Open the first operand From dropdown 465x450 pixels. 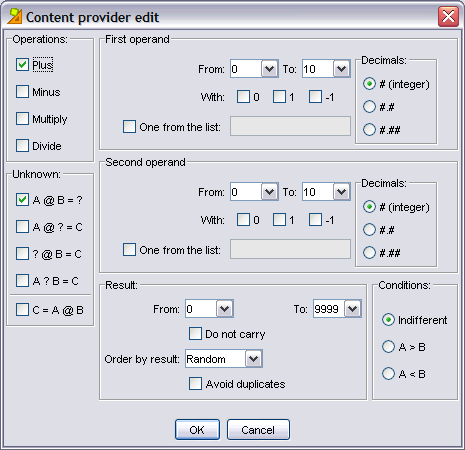tap(269, 69)
